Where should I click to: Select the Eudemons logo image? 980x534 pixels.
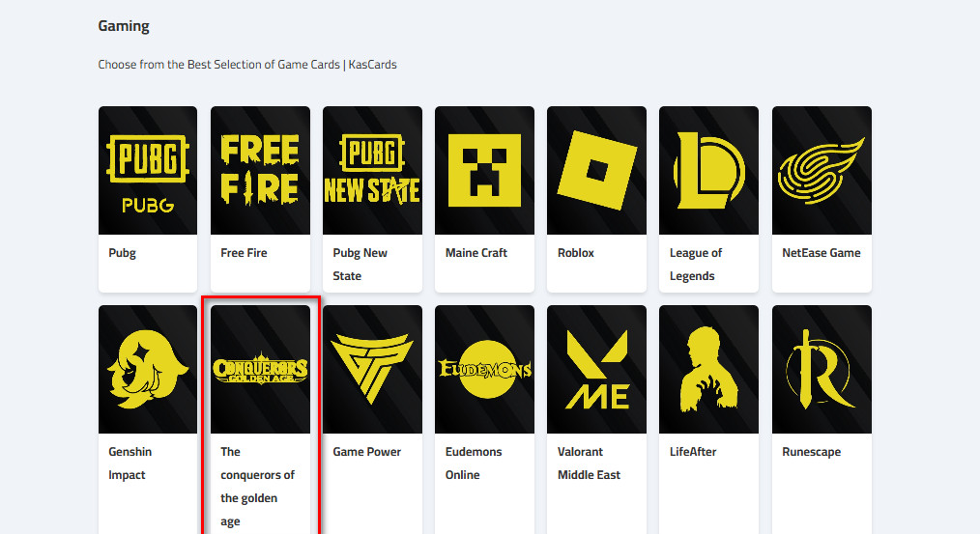[x=484, y=369]
